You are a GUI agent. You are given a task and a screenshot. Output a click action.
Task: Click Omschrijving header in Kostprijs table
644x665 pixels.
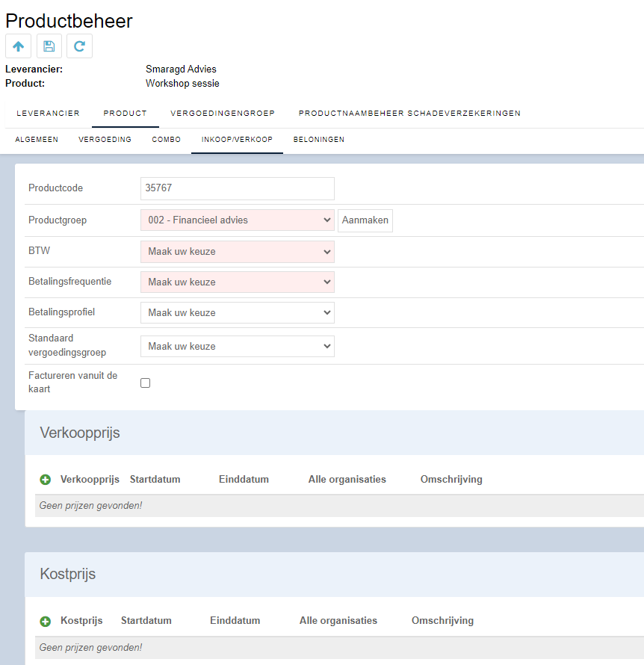442,620
